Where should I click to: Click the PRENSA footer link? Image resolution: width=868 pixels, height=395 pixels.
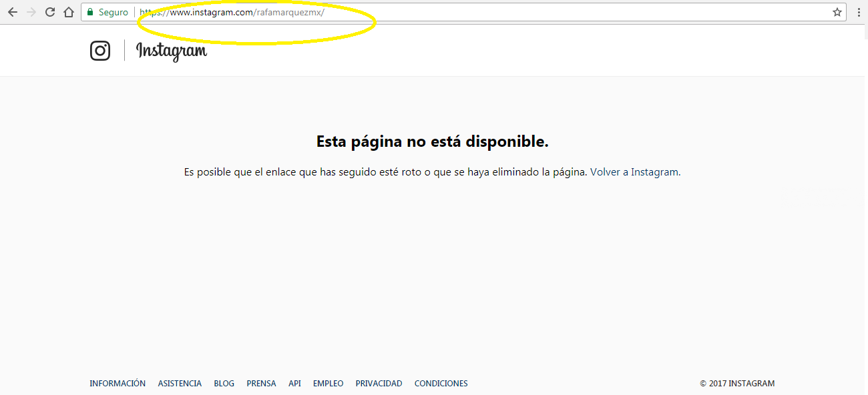[x=261, y=384]
